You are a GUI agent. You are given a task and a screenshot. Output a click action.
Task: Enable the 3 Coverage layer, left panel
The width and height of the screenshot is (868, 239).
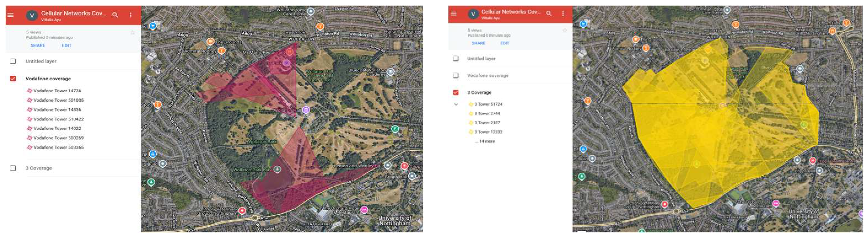click(13, 168)
